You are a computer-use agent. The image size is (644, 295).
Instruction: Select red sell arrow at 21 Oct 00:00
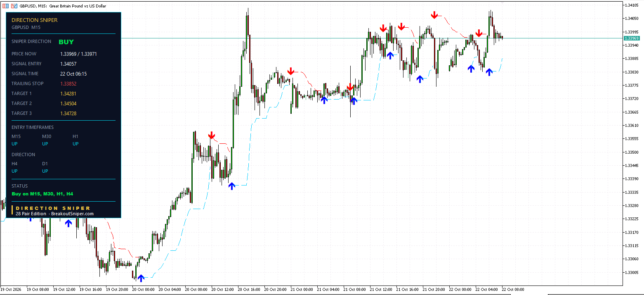pyautogui.click(x=291, y=71)
